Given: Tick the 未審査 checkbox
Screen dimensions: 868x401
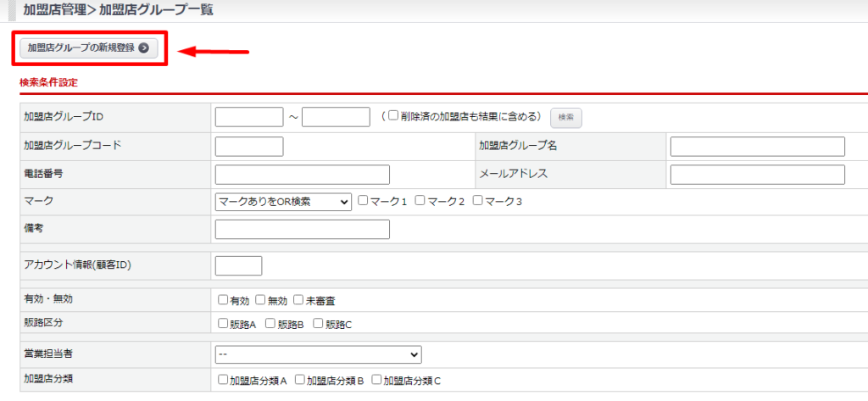Looking at the screenshot, I should [298, 300].
